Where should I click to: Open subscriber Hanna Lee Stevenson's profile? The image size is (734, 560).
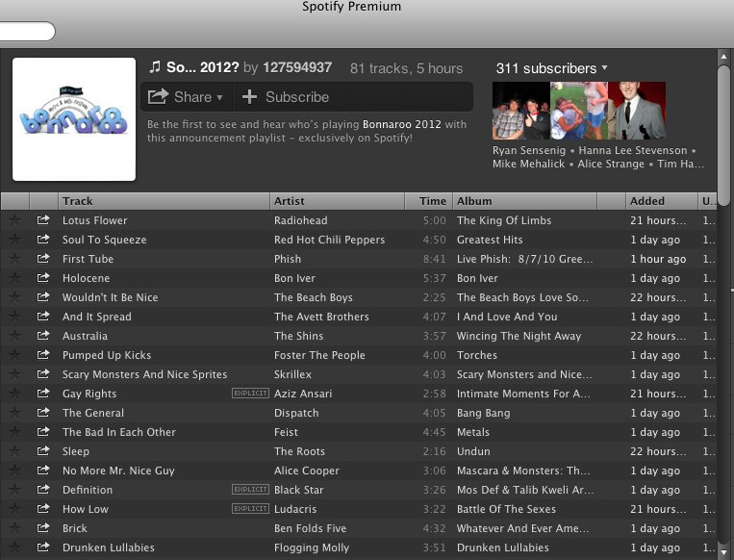633,150
